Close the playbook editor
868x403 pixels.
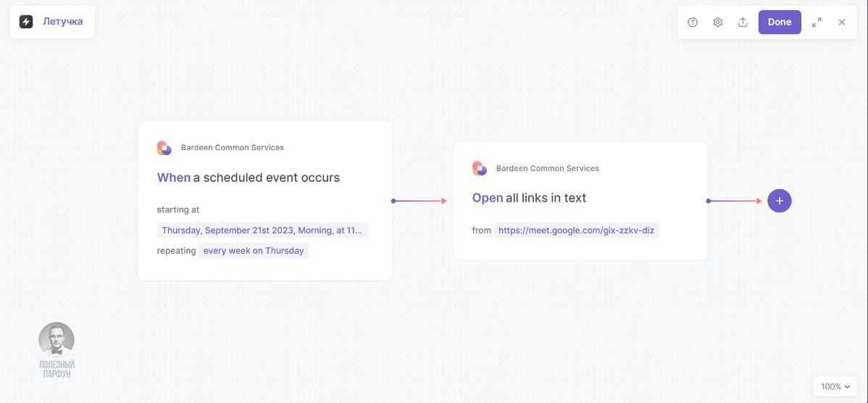(x=842, y=22)
